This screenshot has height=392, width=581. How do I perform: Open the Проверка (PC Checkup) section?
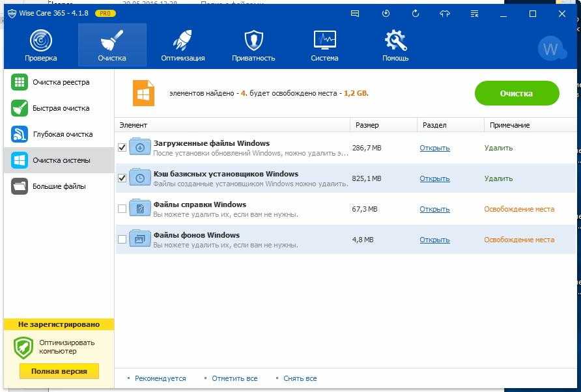(40, 45)
